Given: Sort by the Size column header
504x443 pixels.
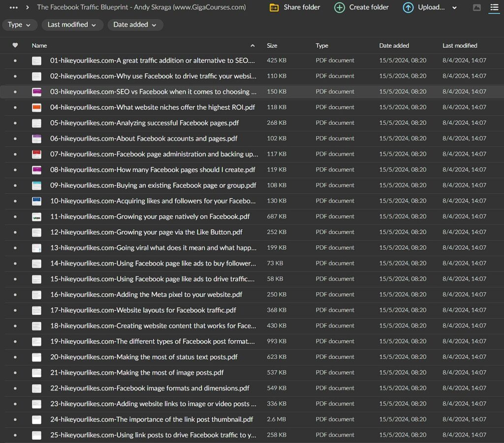Looking at the screenshot, I should (272, 45).
